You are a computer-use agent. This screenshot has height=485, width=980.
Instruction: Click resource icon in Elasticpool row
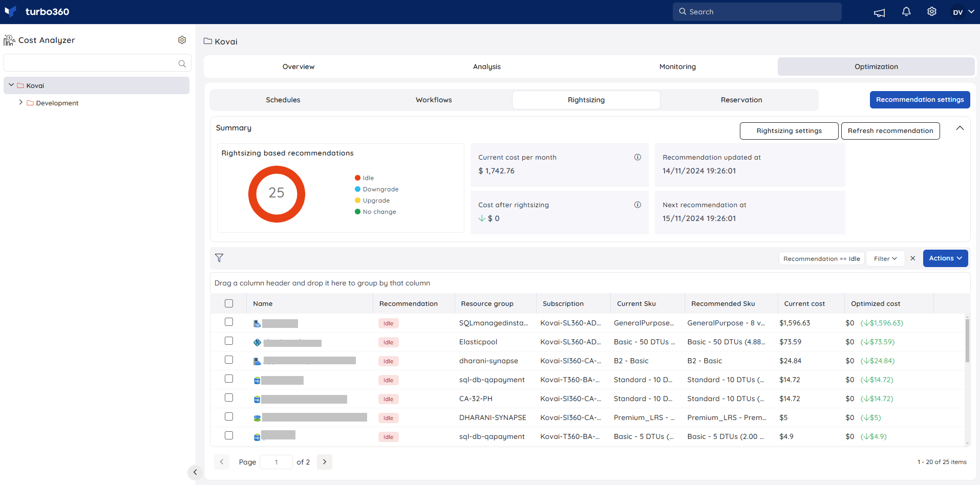[257, 342]
